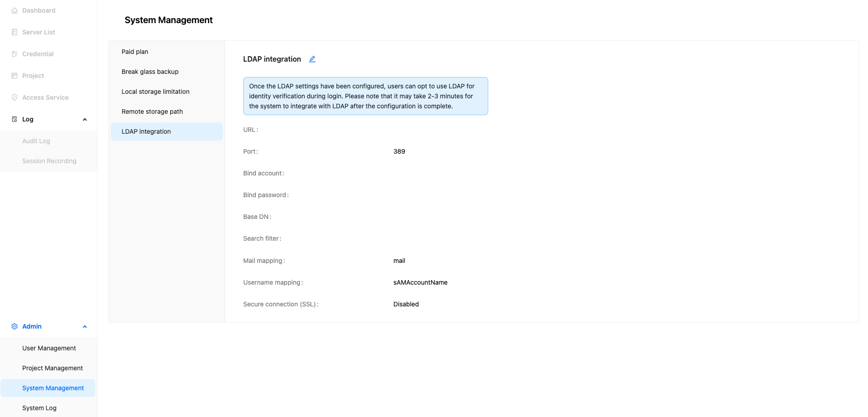Click the Log document icon
The image size is (868, 417).
pos(15,119)
